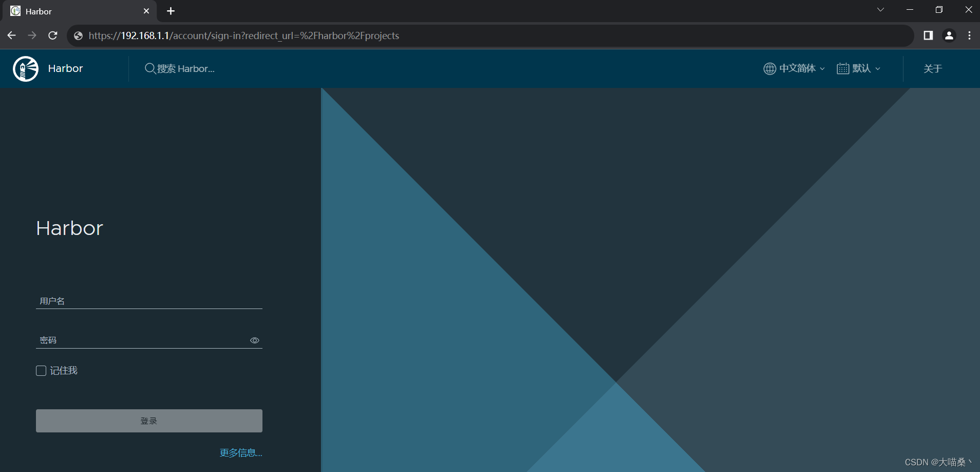Open the 关于 about menu item
Viewport: 980px width, 472px height.
click(933, 68)
